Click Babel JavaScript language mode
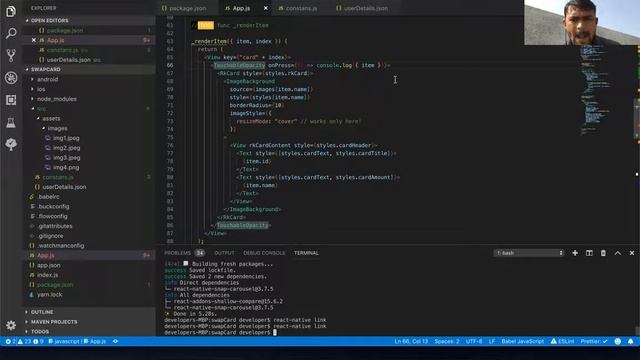Viewport: 640px width, 360px height. coord(522,341)
